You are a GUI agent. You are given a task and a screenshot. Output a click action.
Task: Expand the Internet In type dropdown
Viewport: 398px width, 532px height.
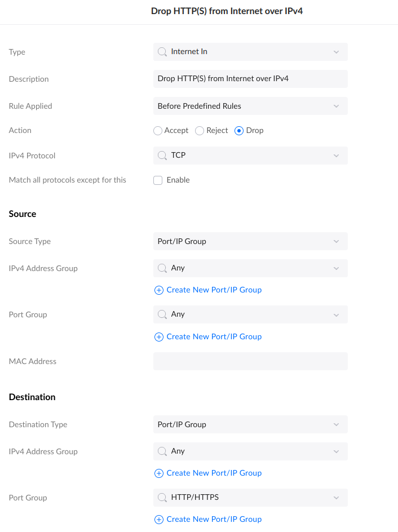pos(336,51)
